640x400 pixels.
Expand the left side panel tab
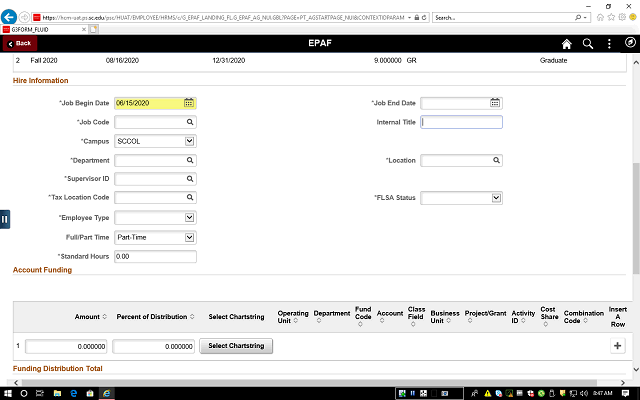coord(4,219)
